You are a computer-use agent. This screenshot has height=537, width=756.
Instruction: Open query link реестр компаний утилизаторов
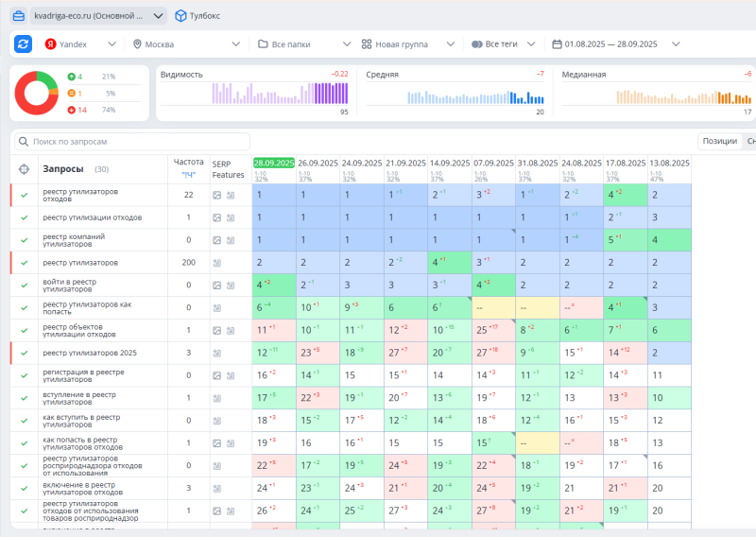click(74, 240)
